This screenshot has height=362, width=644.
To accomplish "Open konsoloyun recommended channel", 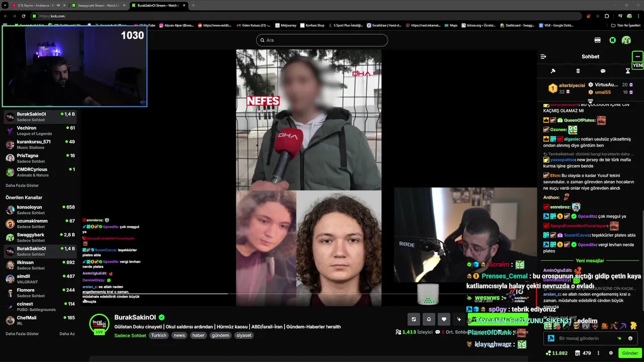I will (x=40, y=210).
